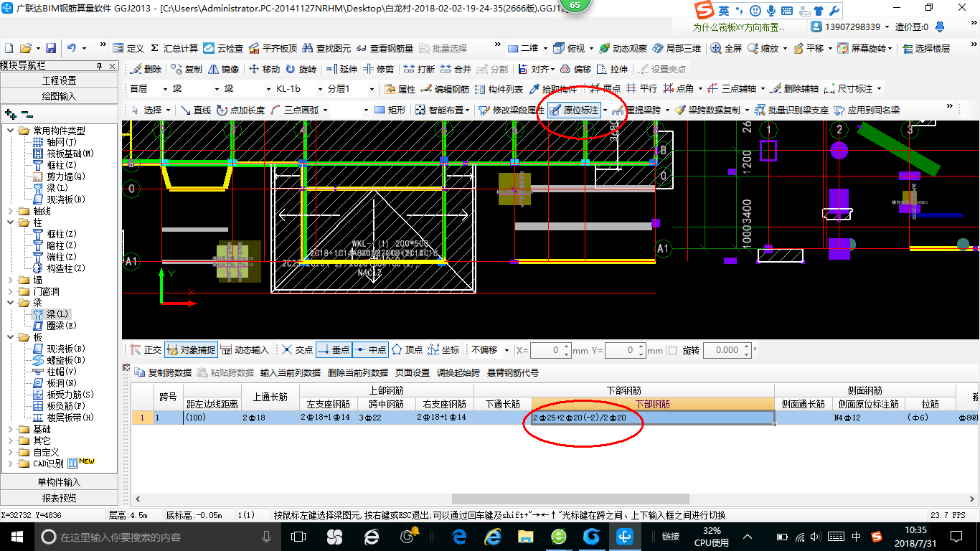Click the Save disk icon

coord(51,48)
